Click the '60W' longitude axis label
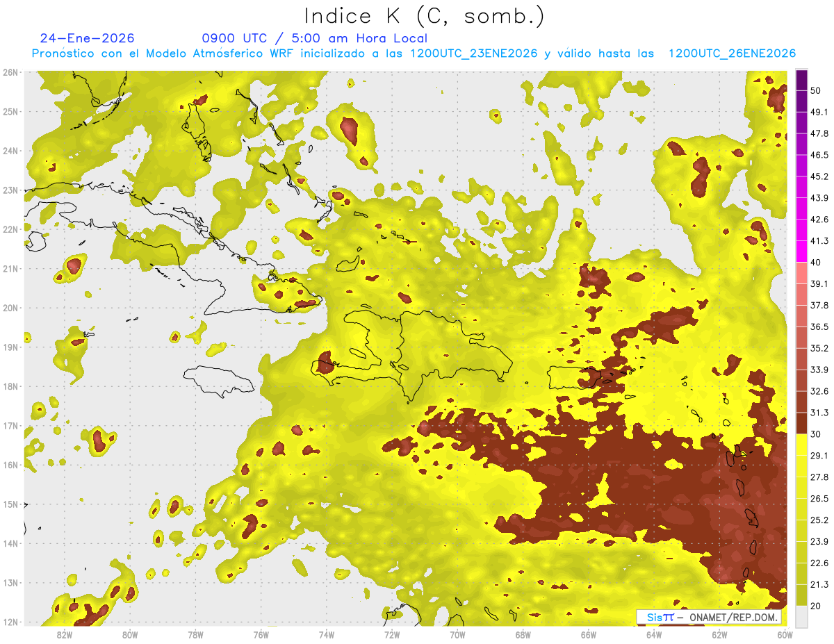The width and height of the screenshot is (834, 644). [785, 635]
